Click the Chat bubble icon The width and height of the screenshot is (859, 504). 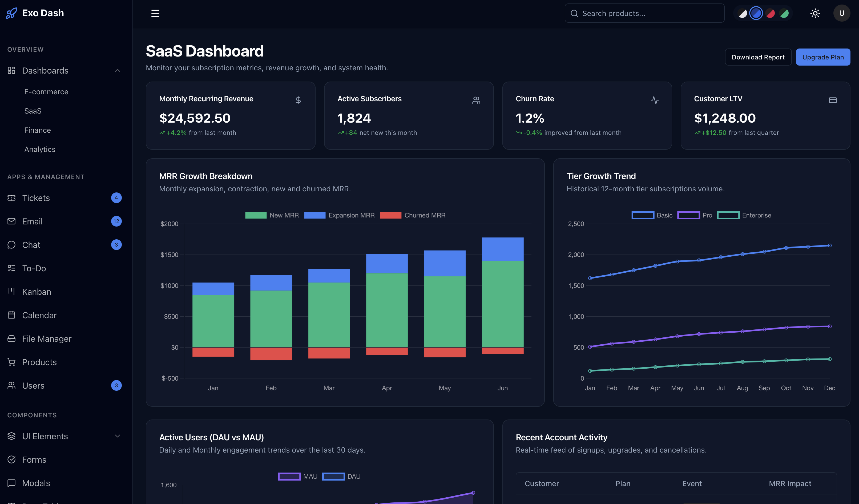(x=11, y=245)
